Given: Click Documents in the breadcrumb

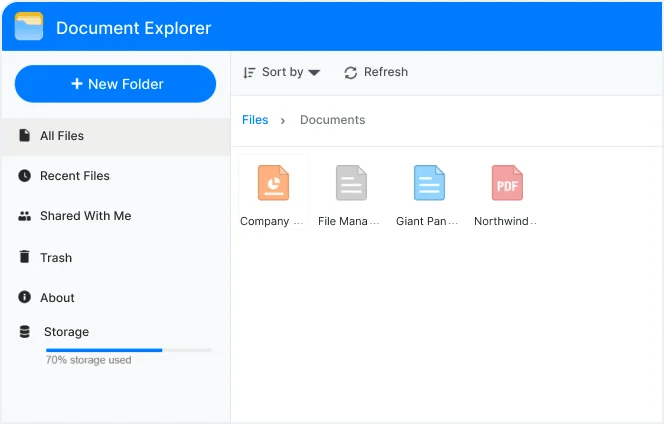Looking at the screenshot, I should click(332, 120).
